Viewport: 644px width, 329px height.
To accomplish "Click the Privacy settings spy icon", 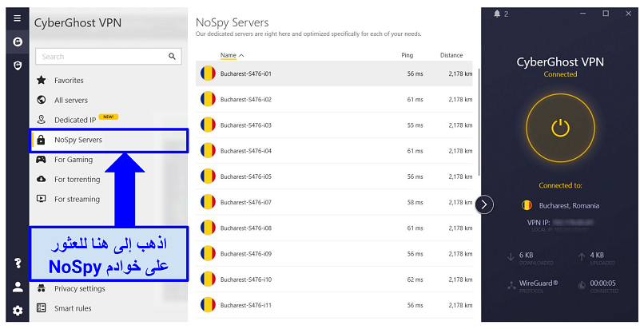I will (x=41, y=288).
